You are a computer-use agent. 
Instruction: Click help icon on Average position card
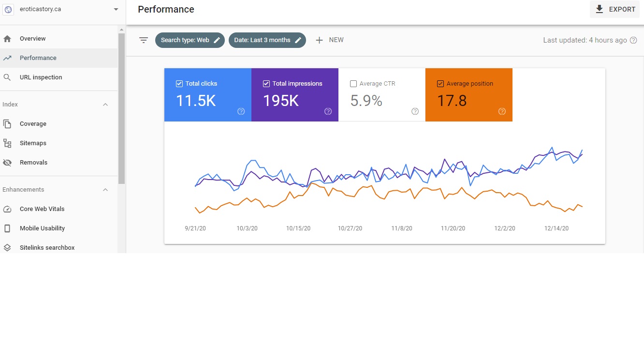click(x=502, y=111)
